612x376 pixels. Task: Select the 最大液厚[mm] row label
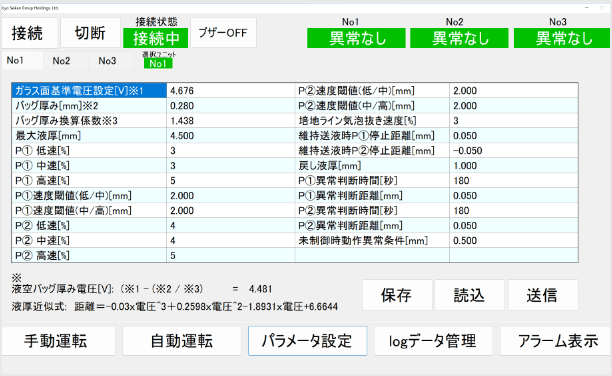coord(89,135)
